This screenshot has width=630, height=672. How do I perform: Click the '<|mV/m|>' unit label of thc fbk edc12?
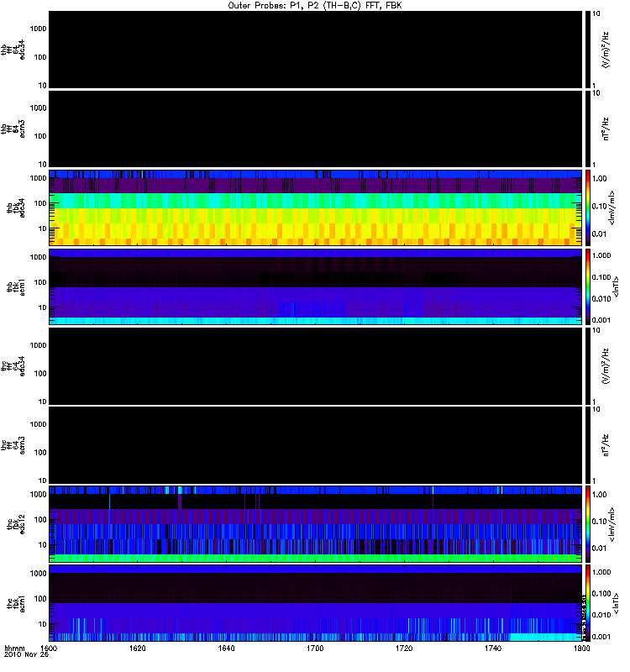tap(612, 523)
